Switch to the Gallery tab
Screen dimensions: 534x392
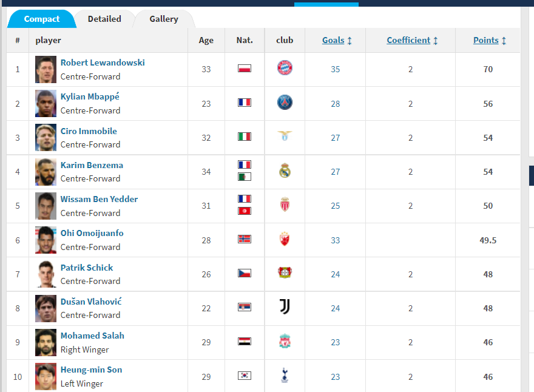coord(164,19)
